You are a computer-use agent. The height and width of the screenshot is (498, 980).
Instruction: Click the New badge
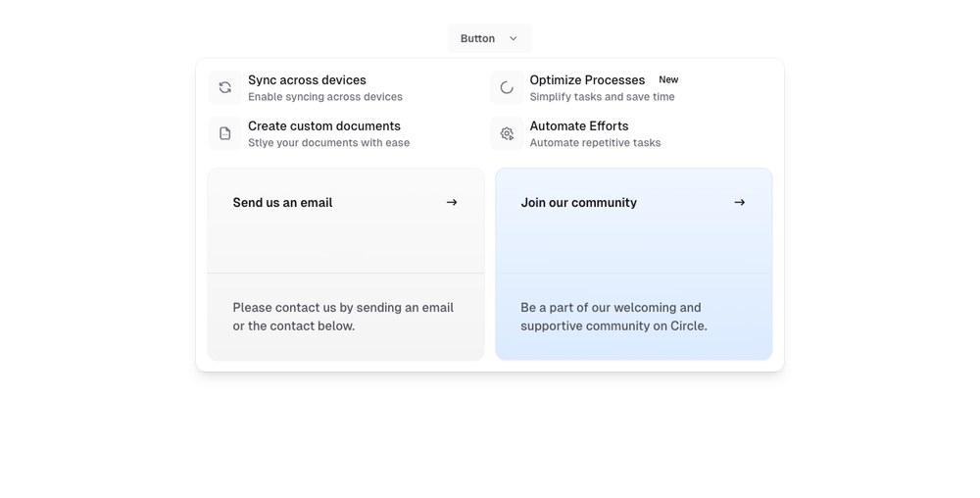(x=668, y=79)
